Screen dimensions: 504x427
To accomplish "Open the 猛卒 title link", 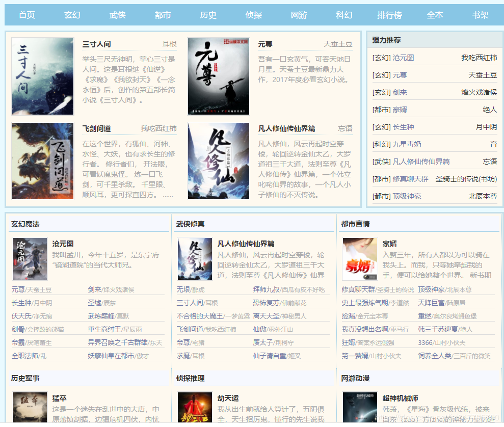I will click(x=60, y=398).
